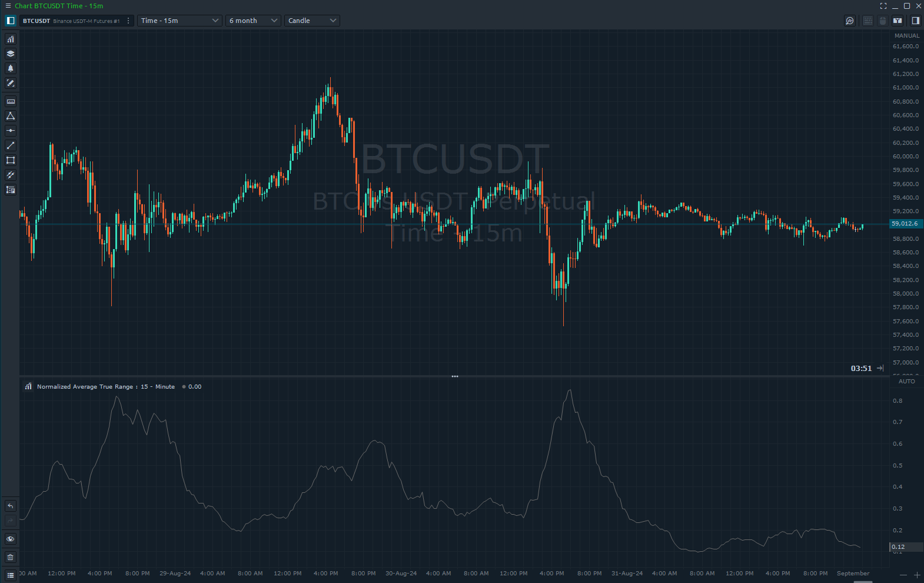Click Normalized Average True Range indicator label
Viewport: 924px width, 583px height.
click(106, 387)
